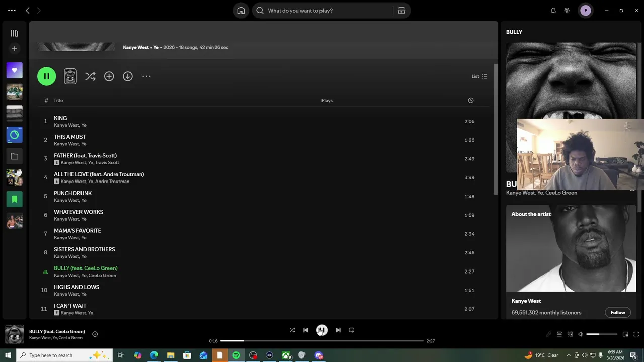Adjust the Spotify volume slider
The width and height of the screenshot is (644, 362).
point(602,334)
